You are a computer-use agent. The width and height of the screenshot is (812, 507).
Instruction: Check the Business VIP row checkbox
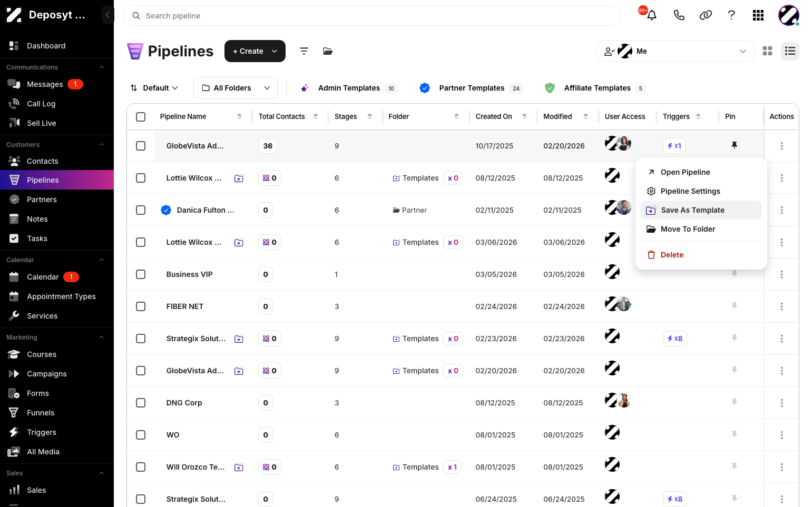pos(141,274)
